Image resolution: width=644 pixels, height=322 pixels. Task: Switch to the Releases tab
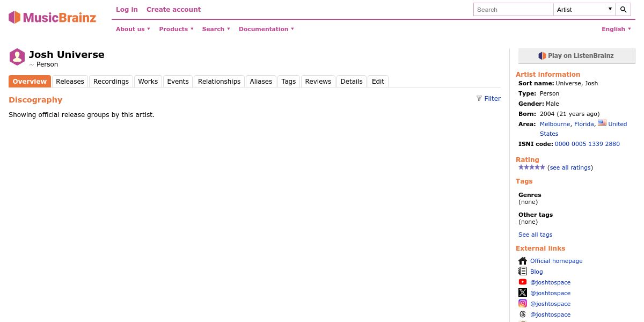coord(70,82)
